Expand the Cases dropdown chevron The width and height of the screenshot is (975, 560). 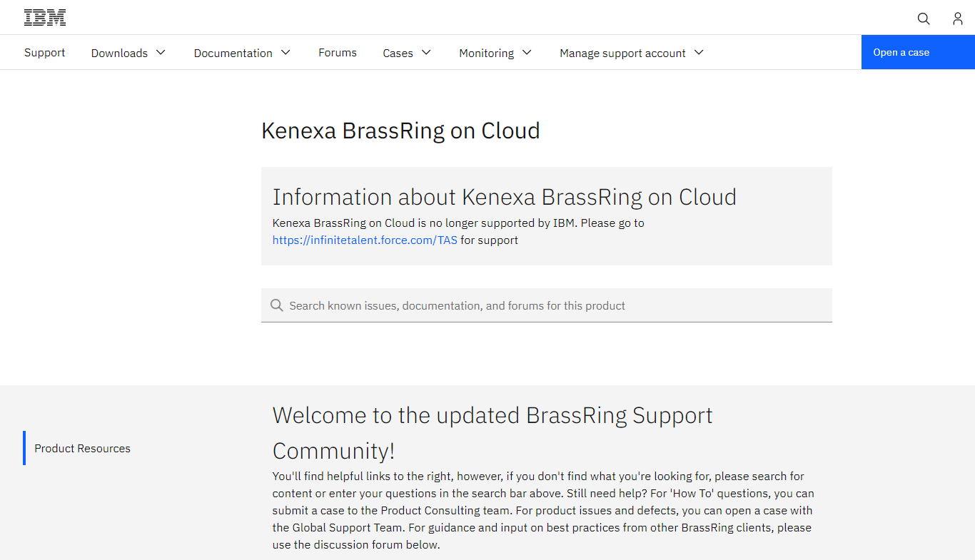(x=426, y=52)
